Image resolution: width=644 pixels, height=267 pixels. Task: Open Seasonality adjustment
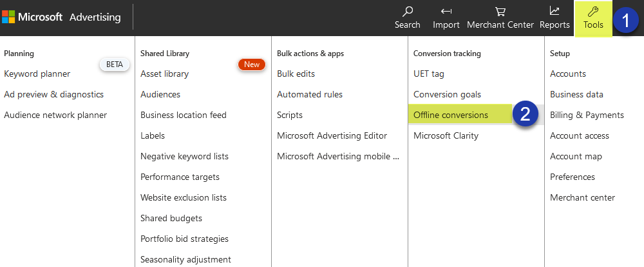pos(185,260)
